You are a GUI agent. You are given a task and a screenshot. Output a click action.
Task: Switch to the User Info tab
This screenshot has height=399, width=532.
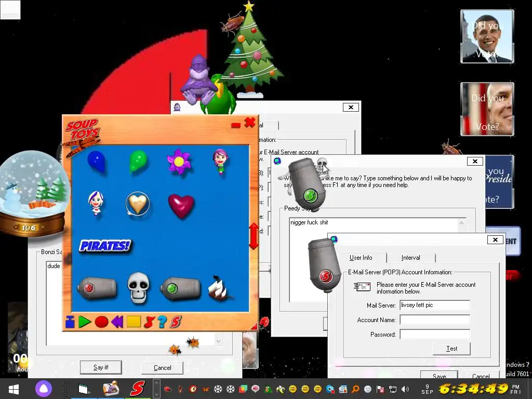coord(361,258)
